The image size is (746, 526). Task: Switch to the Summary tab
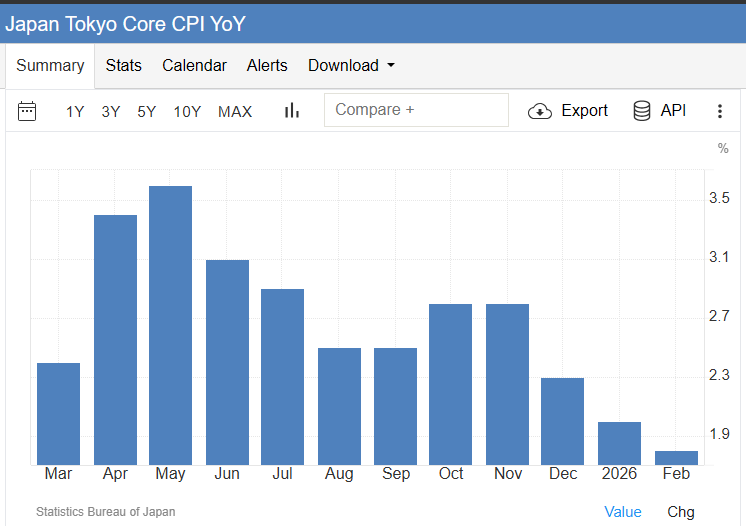50,66
